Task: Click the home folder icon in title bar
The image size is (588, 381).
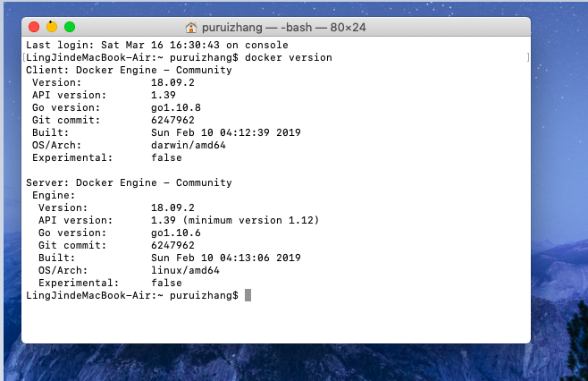Action: click(191, 28)
